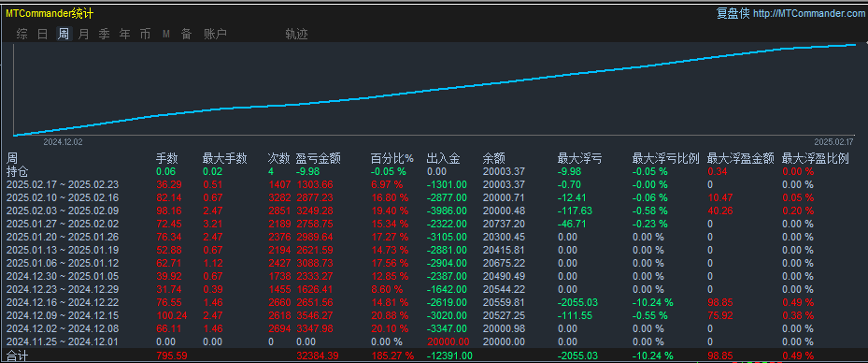This screenshot has height=363, width=868.
Task: Open the 季 quarterly tab
Action: 104,35
